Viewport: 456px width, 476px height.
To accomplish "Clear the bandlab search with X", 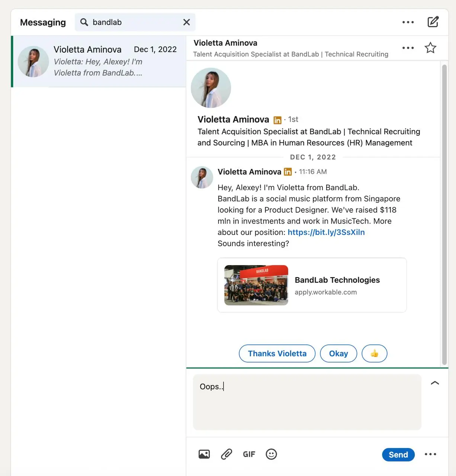I will 187,22.
